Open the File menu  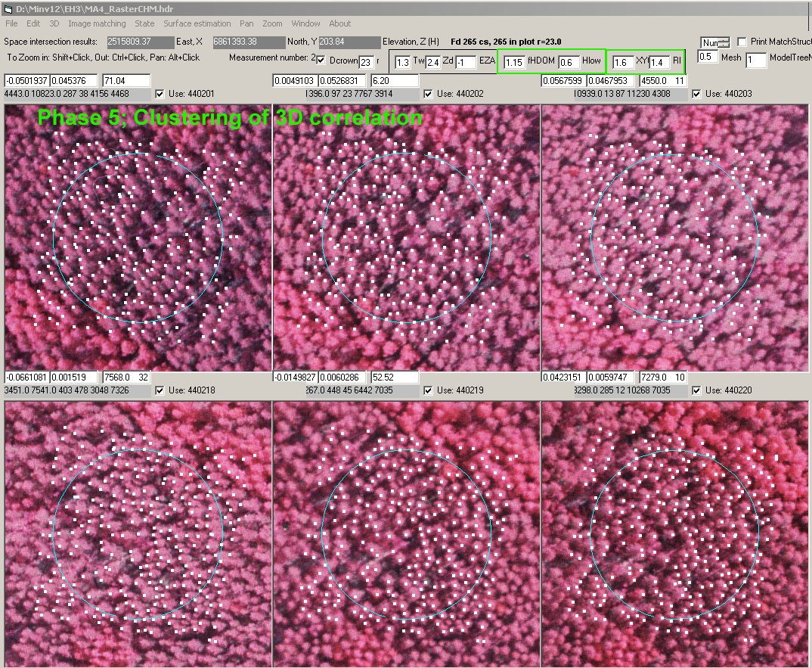pyautogui.click(x=11, y=23)
